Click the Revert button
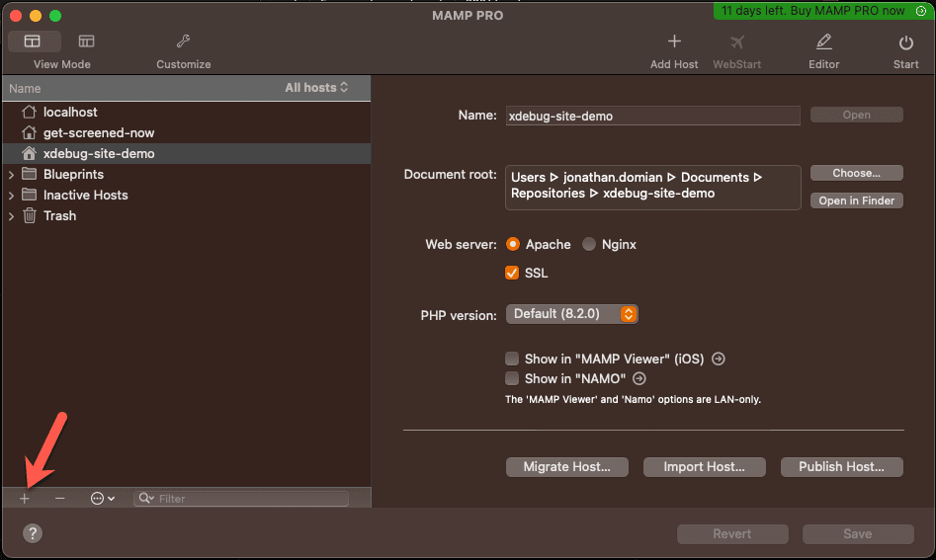 (732, 533)
